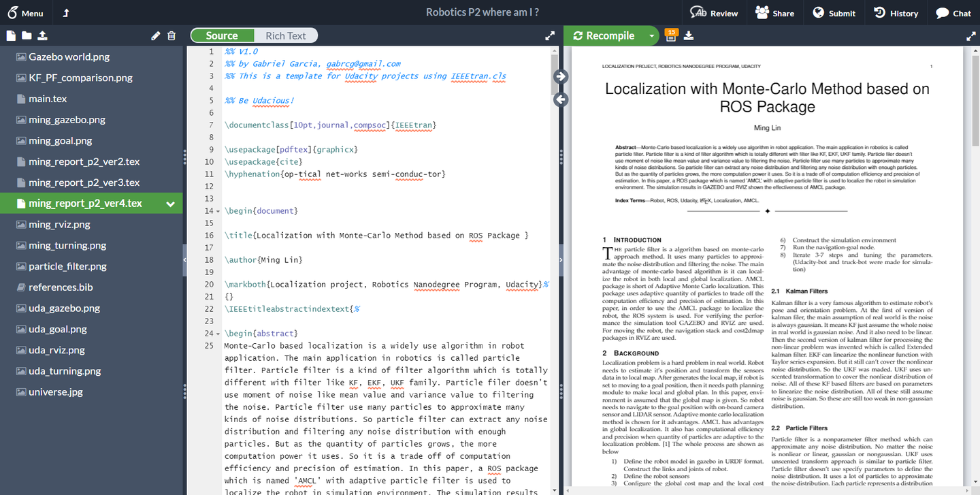Click Introduction section heading in PDF

click(632, 240)
